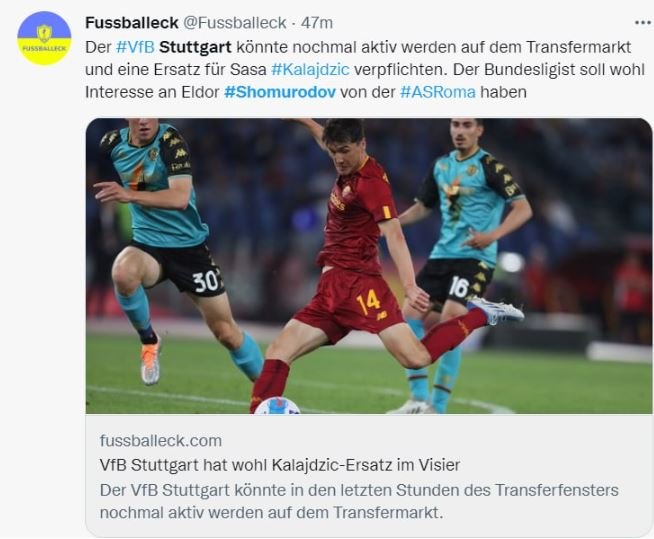Image resolution: width=654 pixels, height=539 pixels.
Task: Click the bold word Stuttgart in the tweet
Action: tap(195, 47)
